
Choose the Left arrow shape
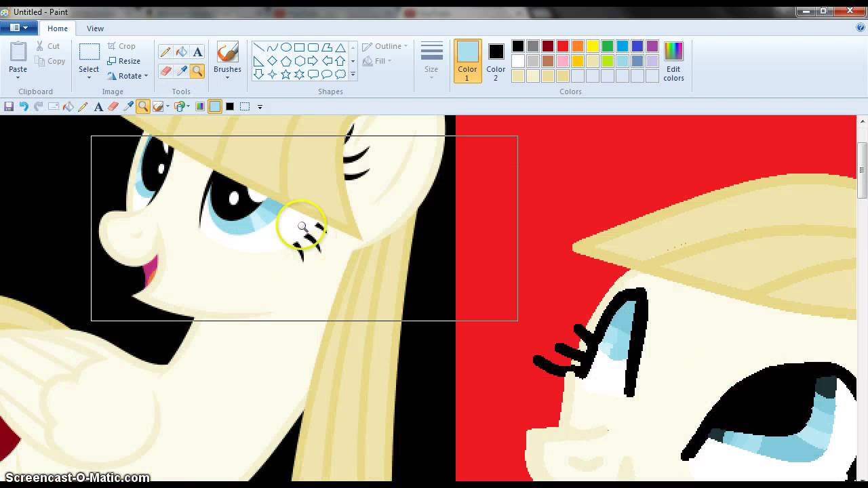327,61
